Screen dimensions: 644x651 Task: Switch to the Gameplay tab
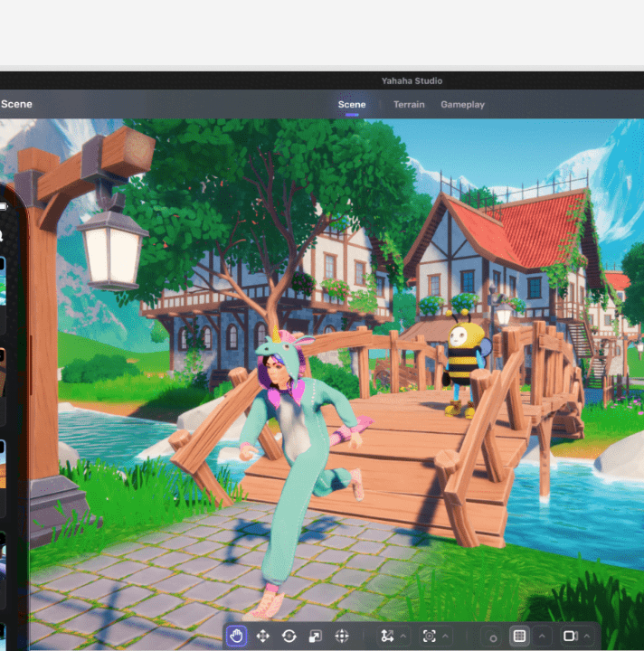[462, 105]
